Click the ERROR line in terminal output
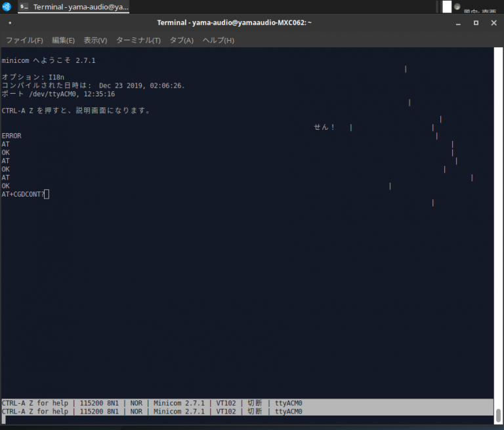Screen dimensions: 504x430 click(x=12, y=136)
